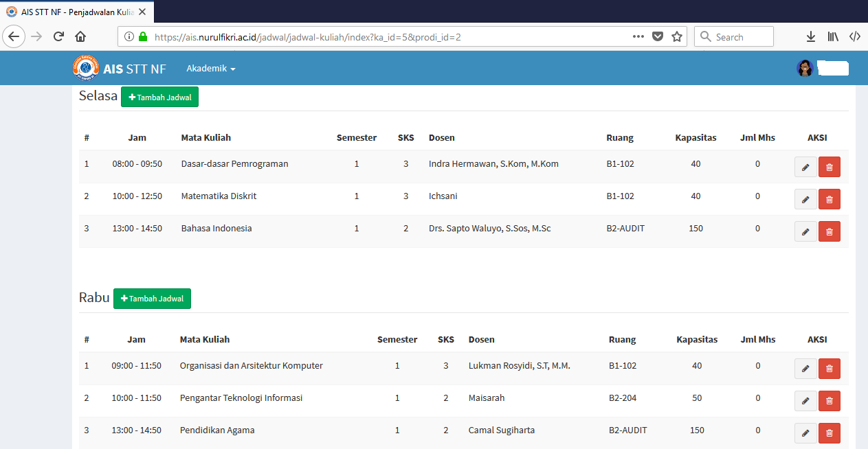Delete the Organisasi dan Arsitektur Komputer entry

830,369
